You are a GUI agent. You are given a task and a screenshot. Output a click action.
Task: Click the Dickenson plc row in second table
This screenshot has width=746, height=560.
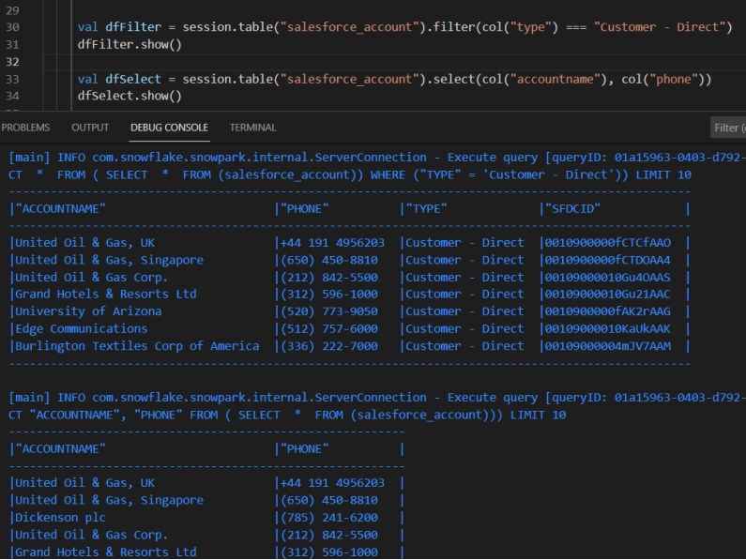pyautogui.click(x=60, y=517)
